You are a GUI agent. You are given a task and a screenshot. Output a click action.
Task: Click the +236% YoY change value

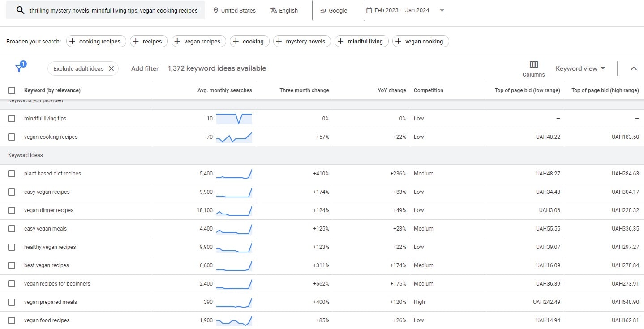coord(398,174)
